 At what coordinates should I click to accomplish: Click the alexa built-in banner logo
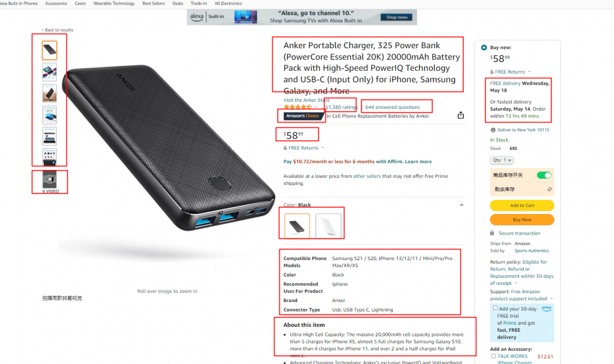(208, 17)
